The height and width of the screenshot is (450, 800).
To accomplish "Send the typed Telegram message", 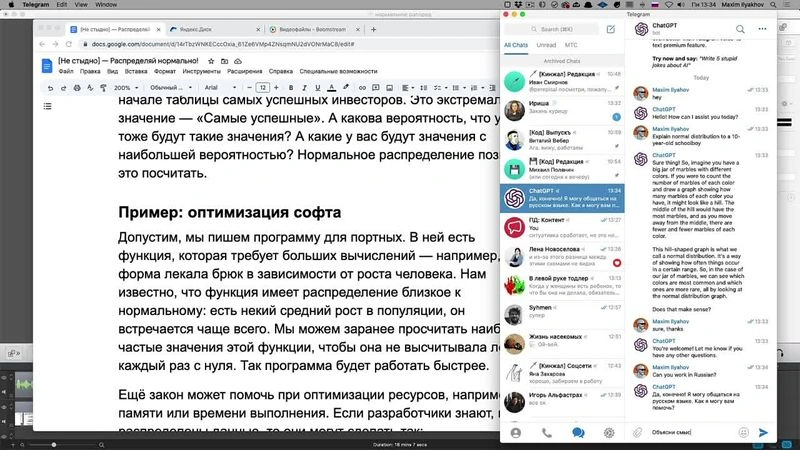I will click(x=763, y=432).
